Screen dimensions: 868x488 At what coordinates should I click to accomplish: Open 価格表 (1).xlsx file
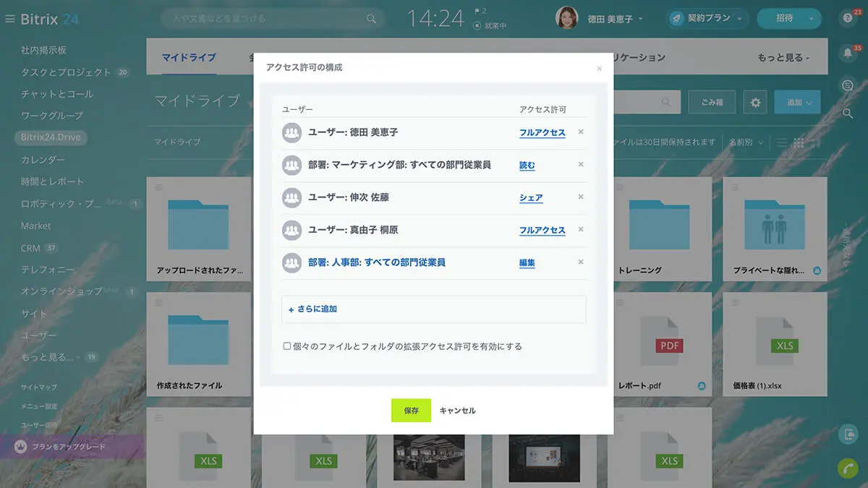click(775, 345)
